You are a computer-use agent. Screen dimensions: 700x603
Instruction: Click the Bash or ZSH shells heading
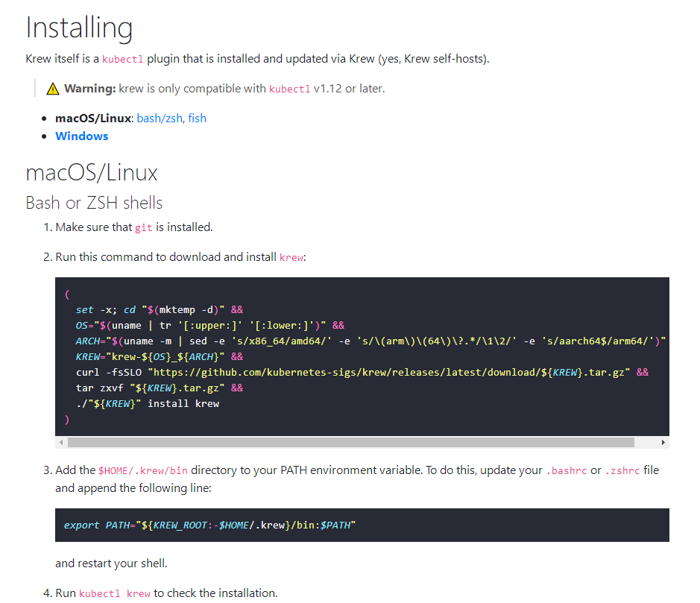tap(94, 203)
